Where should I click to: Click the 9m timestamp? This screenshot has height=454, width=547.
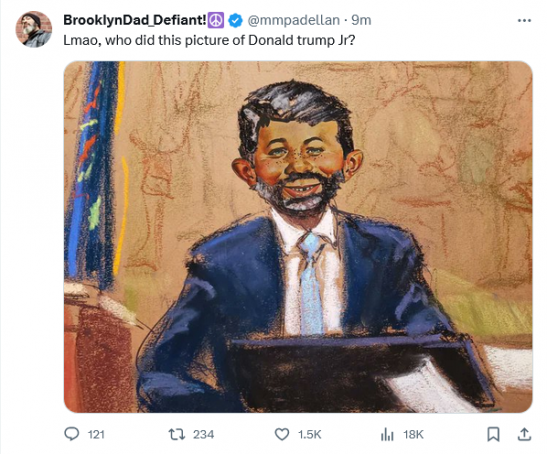tap(361, 21)
